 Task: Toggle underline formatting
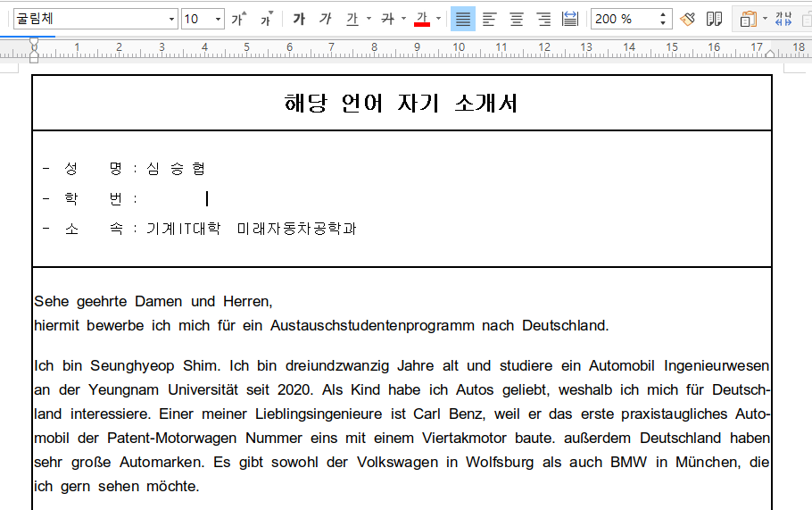352,19
